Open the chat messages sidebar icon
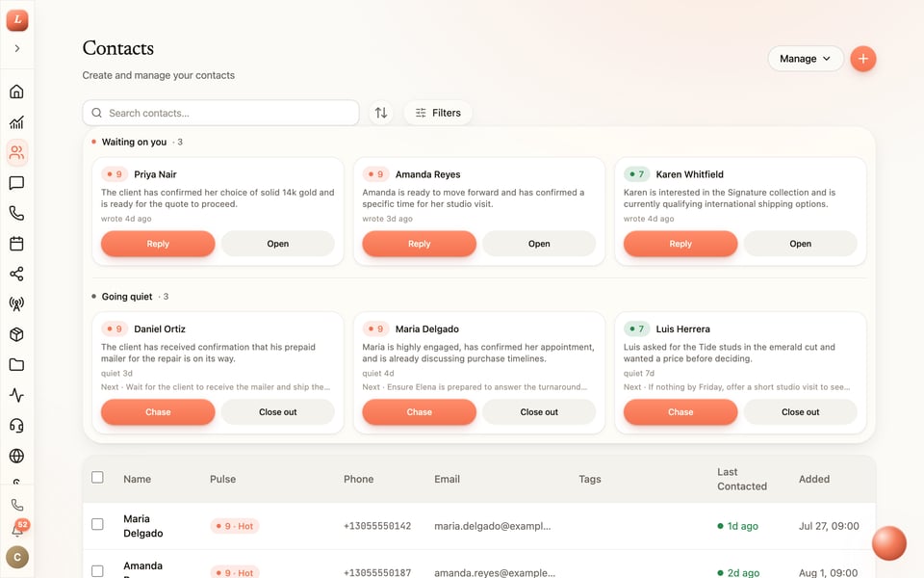The image size is (924, 578). 16,183
